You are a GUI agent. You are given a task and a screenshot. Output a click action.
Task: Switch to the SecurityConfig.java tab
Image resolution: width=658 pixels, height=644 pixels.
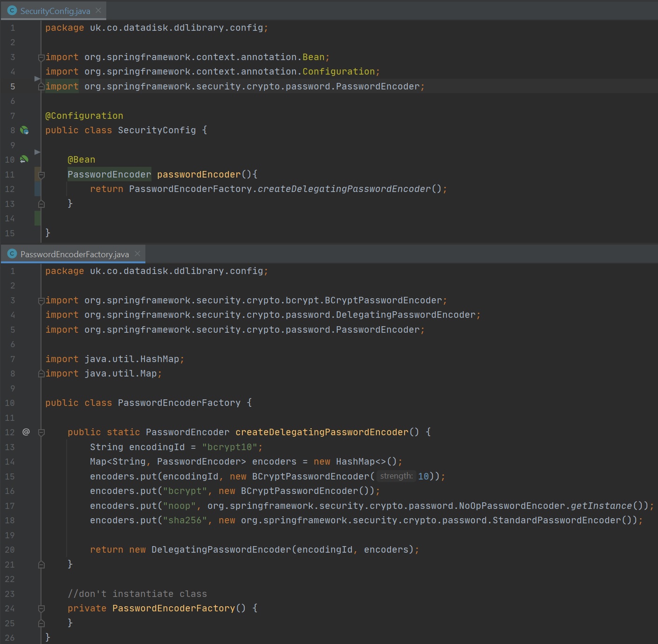click(55, 11)
